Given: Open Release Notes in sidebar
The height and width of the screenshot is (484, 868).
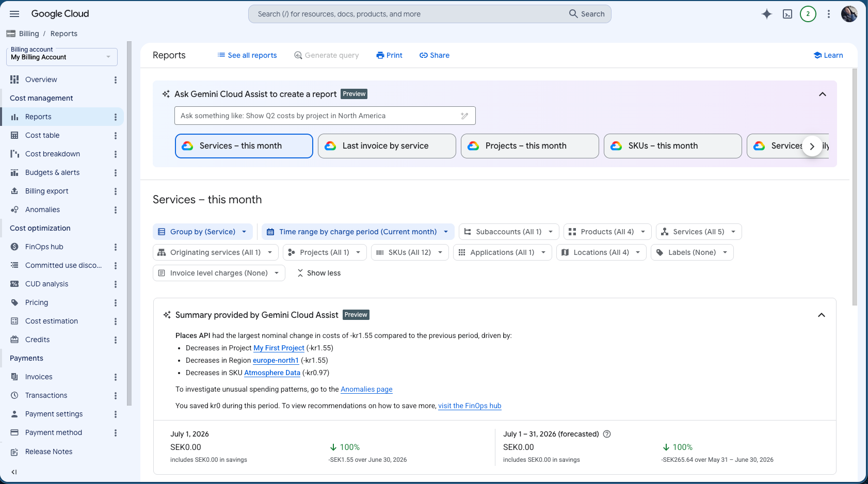Looking at the screenshot, I should (49, 451).
